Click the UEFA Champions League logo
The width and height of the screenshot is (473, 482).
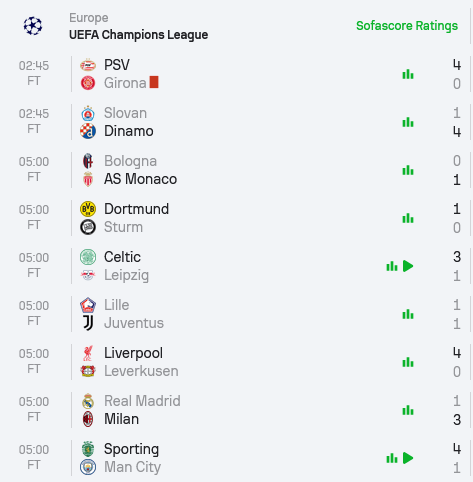click(x=33, y=26)
